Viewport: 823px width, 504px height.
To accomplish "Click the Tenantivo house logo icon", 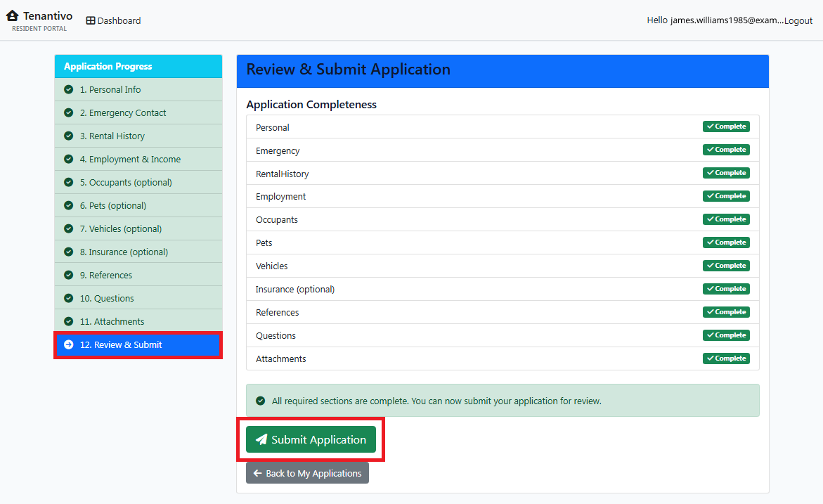I will pyautogui.click(x=12, y=15).
